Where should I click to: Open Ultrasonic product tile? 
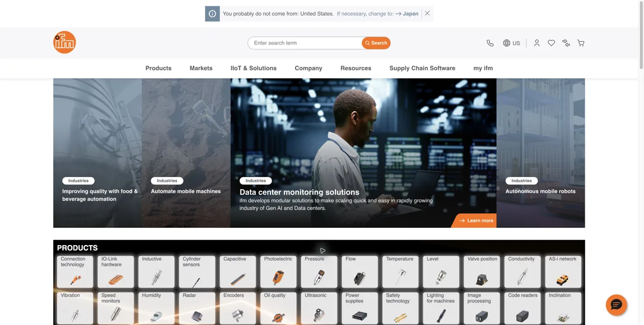[x=319, y=308]
